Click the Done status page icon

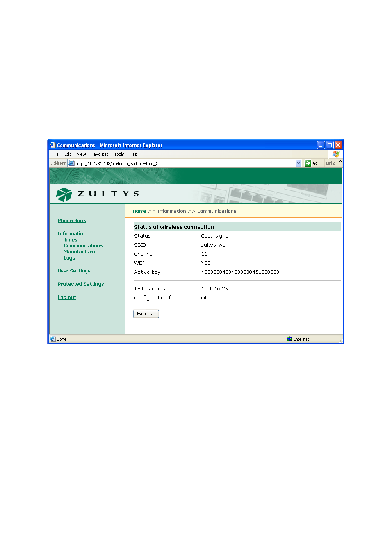pos(53,339)
